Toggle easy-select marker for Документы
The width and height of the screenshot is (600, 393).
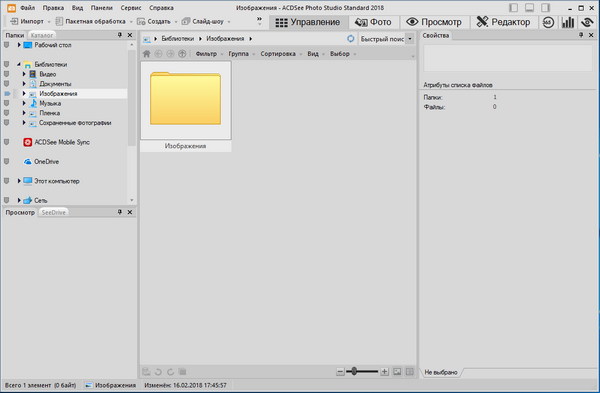7,84
